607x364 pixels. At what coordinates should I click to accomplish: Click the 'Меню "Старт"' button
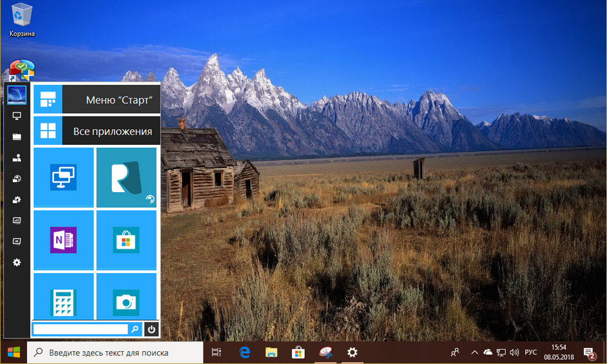click(96, 100)
